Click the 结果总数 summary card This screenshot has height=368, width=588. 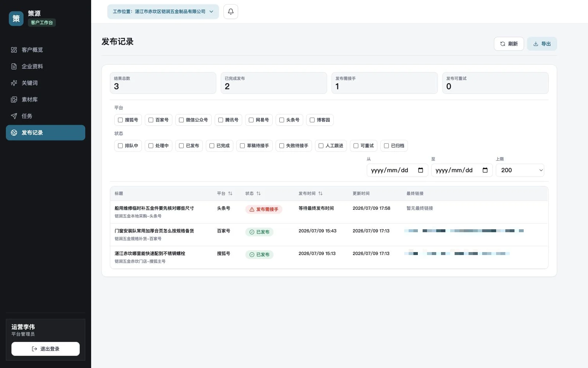tap(163, 83)
